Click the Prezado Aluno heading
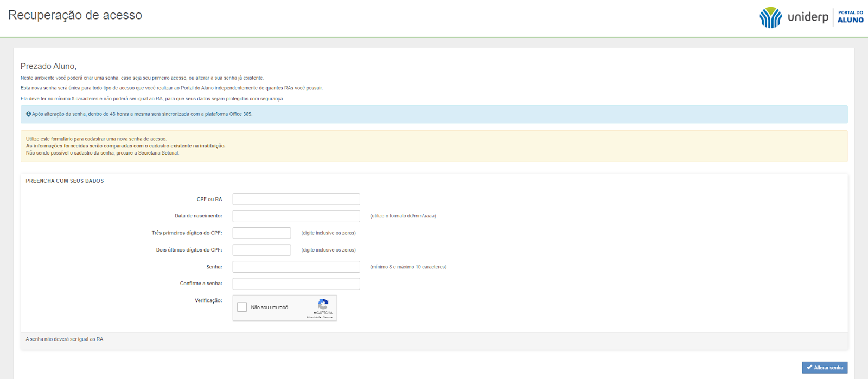This screenshot has height=379, width=868. [48, 66]
